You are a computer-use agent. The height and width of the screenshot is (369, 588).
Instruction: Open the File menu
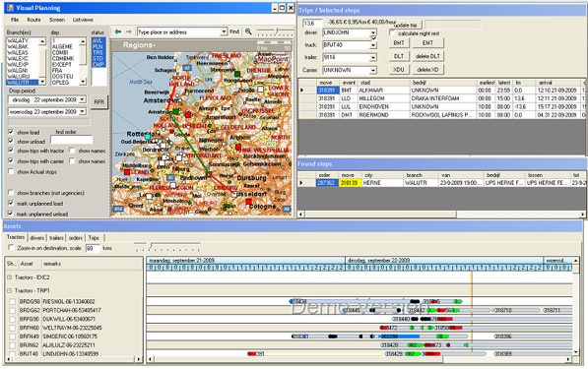tap(15, 20)
